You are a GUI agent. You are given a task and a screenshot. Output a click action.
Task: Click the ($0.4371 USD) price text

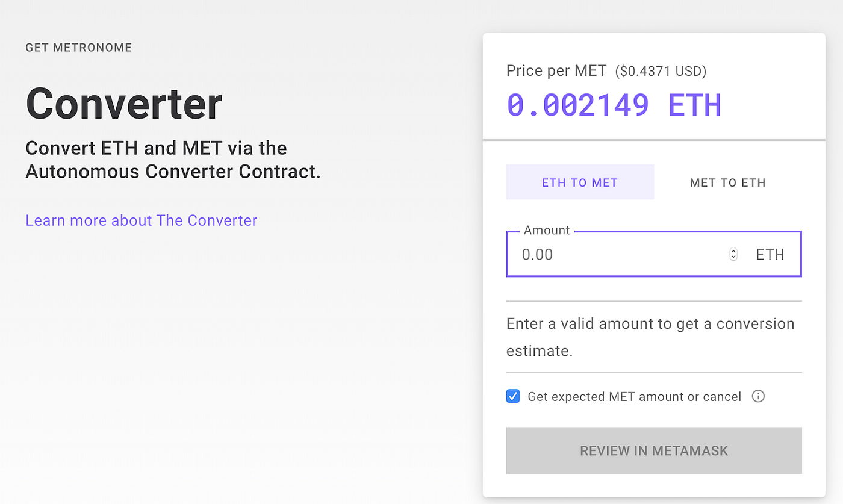pos(661,71)
